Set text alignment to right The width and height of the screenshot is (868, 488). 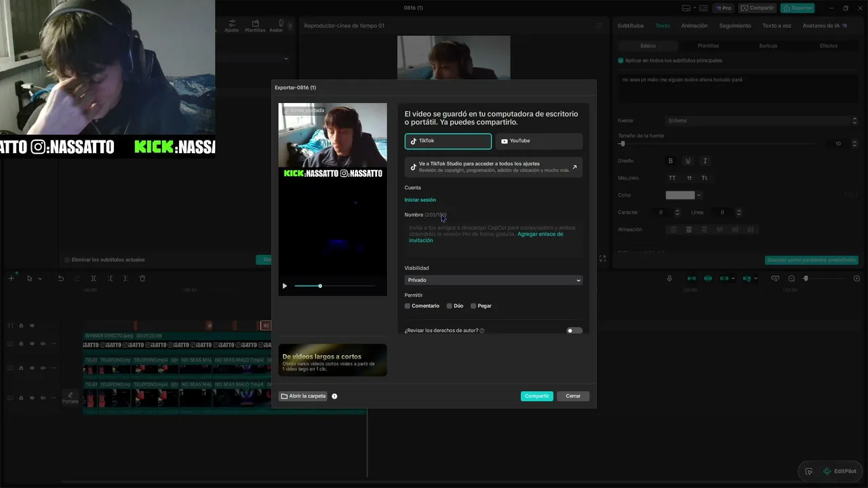pyautogui.click(x=704, y=230)
